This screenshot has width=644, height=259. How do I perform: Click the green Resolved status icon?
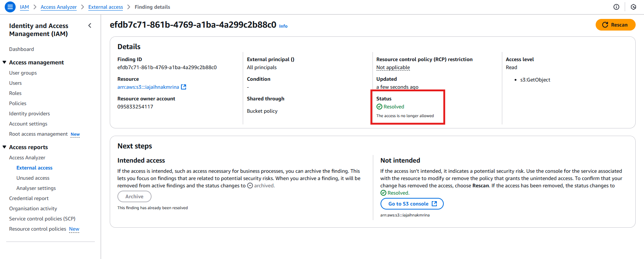(379, 107)
